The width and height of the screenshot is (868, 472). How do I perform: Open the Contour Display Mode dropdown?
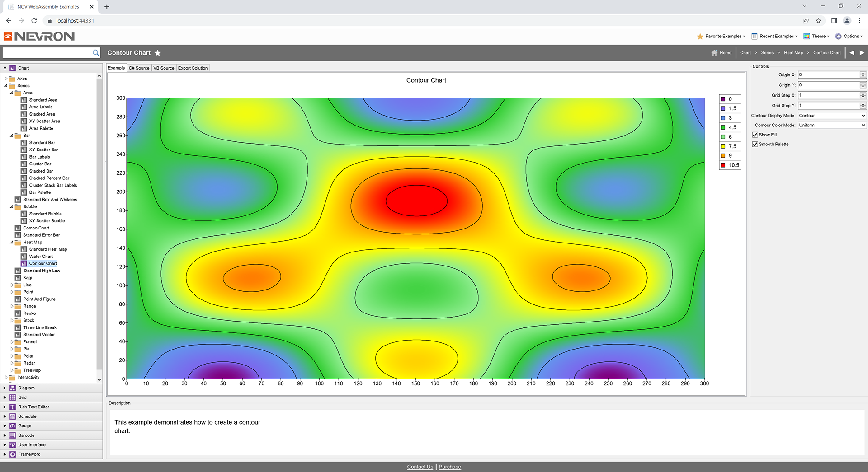832,116
